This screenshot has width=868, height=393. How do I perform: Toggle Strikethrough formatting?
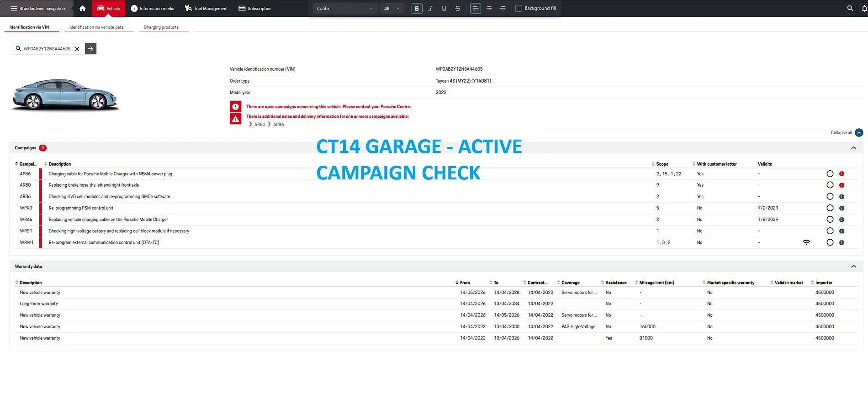458,8
